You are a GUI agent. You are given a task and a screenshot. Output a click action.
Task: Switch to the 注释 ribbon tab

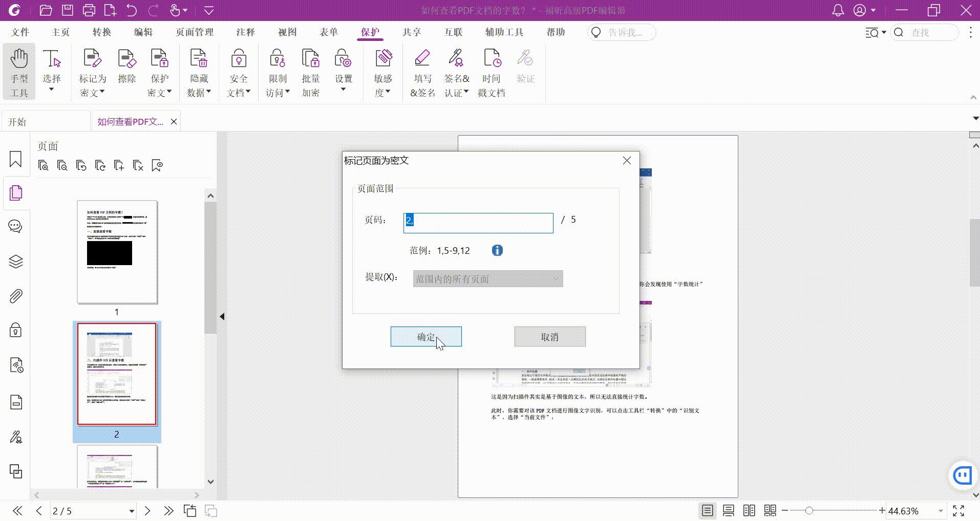coord(246,32)
